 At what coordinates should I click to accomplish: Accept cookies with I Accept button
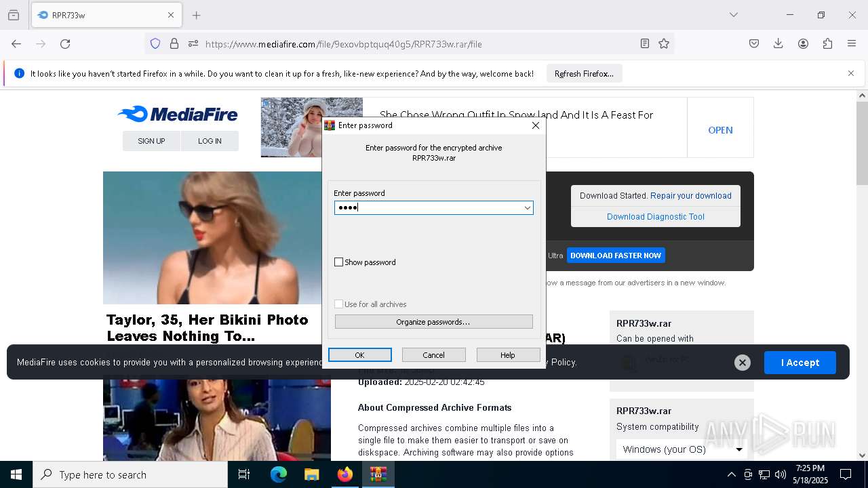click(x=800, y=363)
